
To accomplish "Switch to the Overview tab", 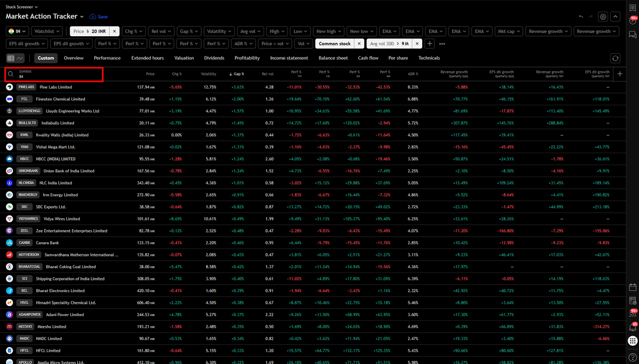I will click(x=73, y=58).
